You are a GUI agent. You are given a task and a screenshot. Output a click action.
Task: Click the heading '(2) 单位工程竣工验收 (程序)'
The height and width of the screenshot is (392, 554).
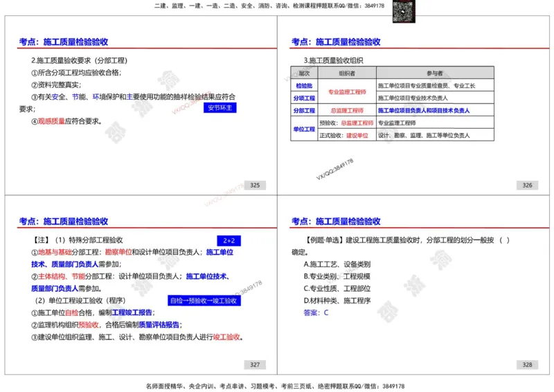tap(80, 301)
